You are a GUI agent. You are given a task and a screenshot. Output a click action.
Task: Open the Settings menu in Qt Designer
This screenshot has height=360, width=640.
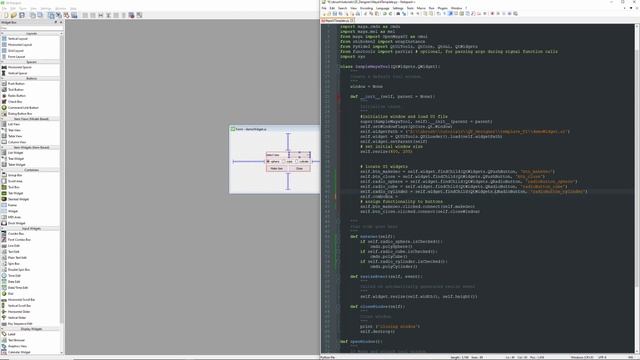(x=46, y=8)
